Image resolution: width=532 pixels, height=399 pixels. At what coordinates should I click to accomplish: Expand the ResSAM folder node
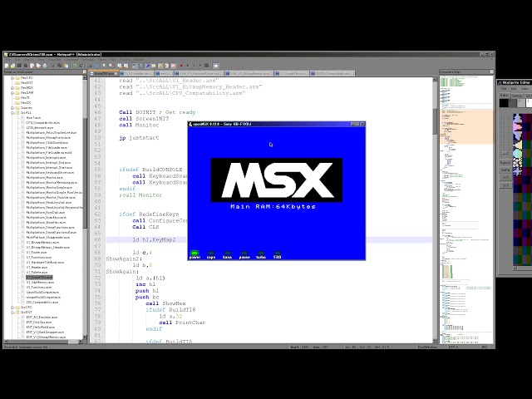(12, 92)
